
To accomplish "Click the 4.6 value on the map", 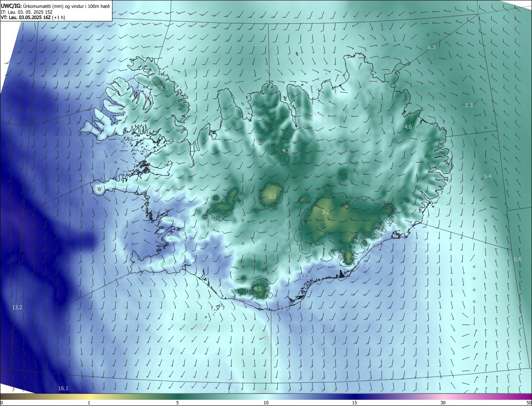I will [x=408, y=127].
